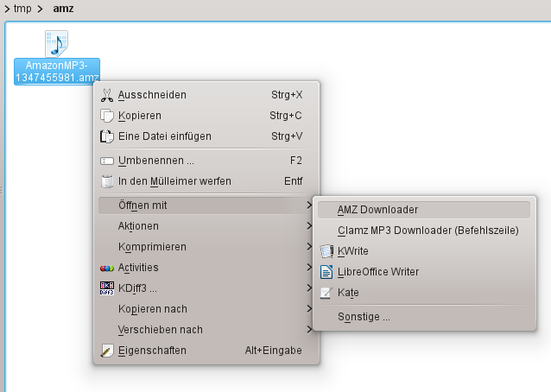Click the colored Activities icon
The width and height of the screenshot is (551, 392).
(107, 268)
